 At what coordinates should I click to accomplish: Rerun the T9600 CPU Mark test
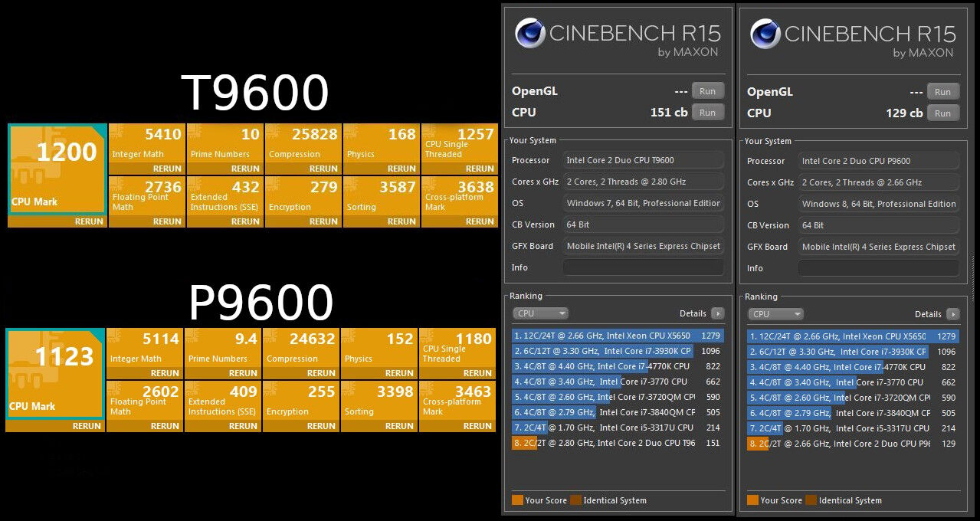click(x=88, y=221)
